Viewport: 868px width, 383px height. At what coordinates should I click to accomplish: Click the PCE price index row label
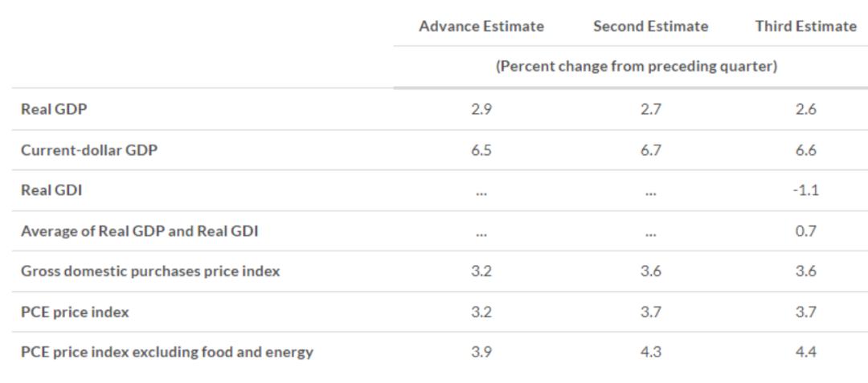pos(75,312)
